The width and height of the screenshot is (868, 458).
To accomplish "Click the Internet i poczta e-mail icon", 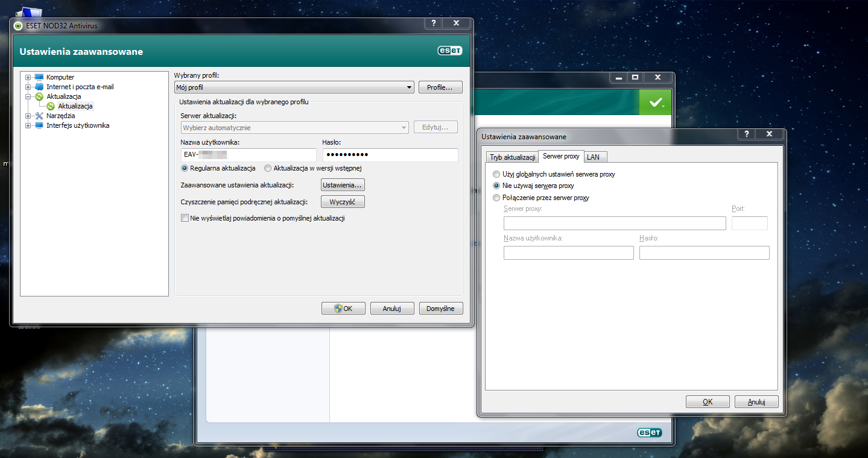I will (x=39, y=87).
